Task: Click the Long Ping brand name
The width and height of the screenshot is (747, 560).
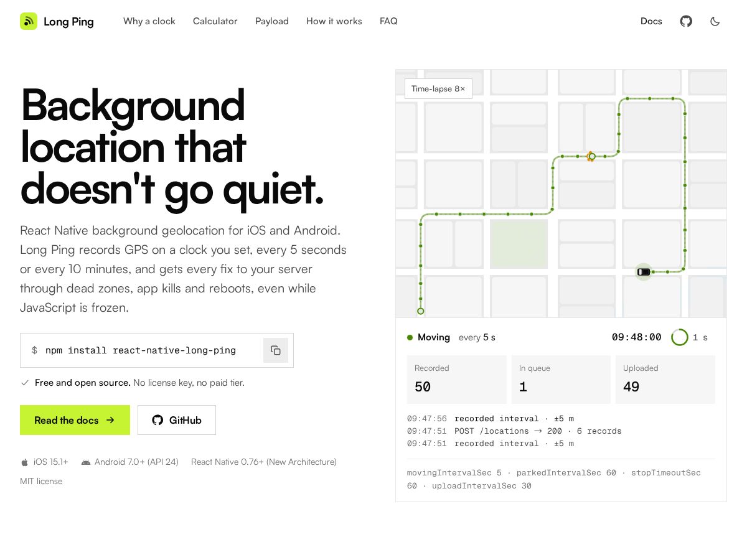Action: click(x=68, y=22)
